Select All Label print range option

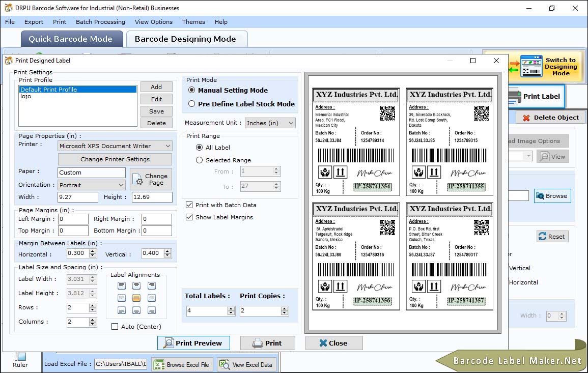coord(200,148)
